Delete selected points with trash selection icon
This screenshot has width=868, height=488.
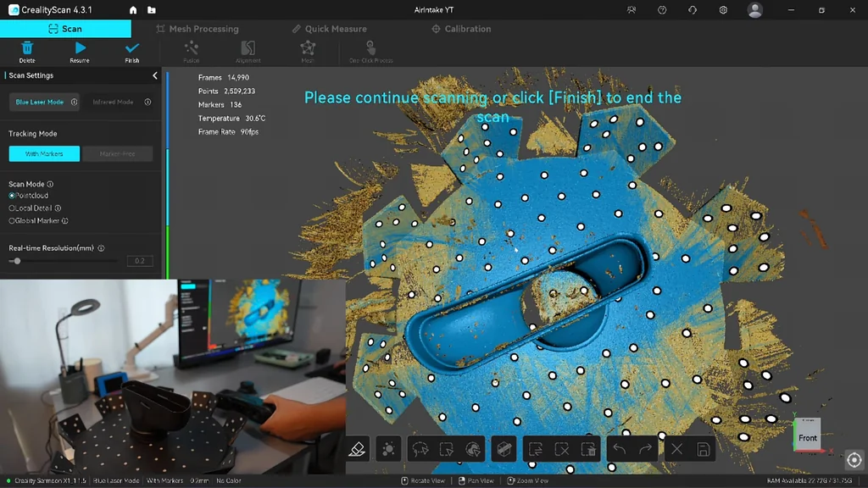[588, 449]
